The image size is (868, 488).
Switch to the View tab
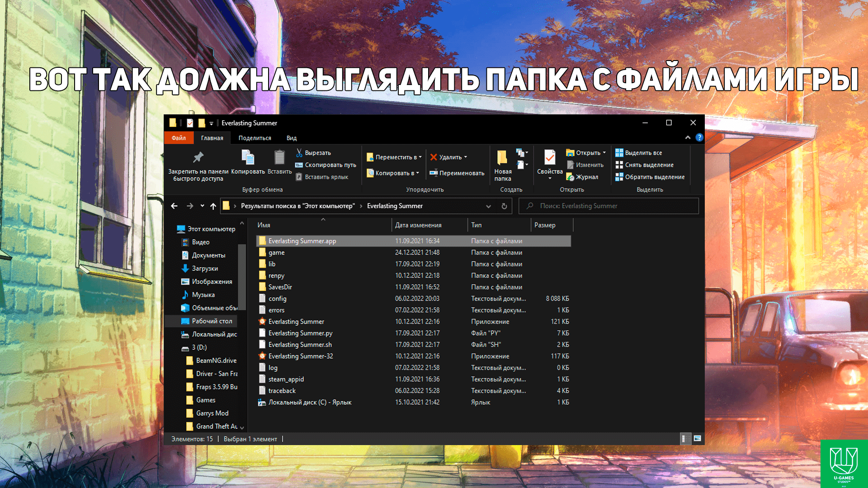pos(291,138)
